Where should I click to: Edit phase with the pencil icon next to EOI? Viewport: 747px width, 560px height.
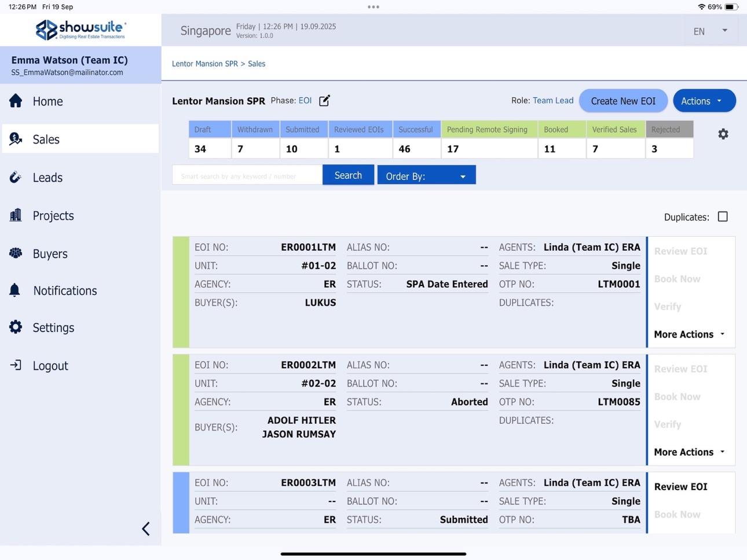click(324, 100)
